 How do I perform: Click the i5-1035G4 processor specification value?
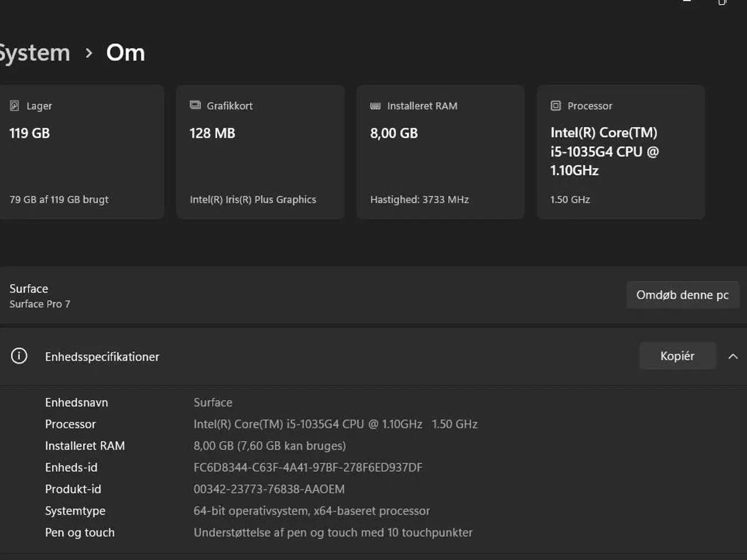pyautogui.click(x=336, y=424)
